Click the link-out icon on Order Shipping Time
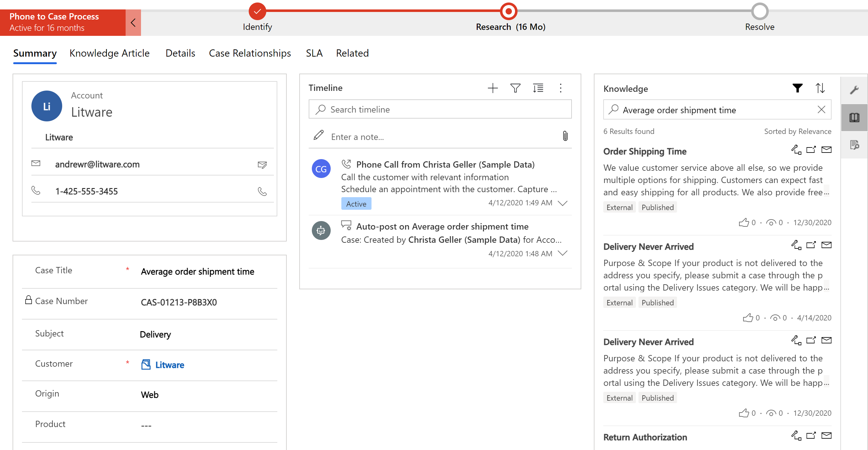 point(811,150)
